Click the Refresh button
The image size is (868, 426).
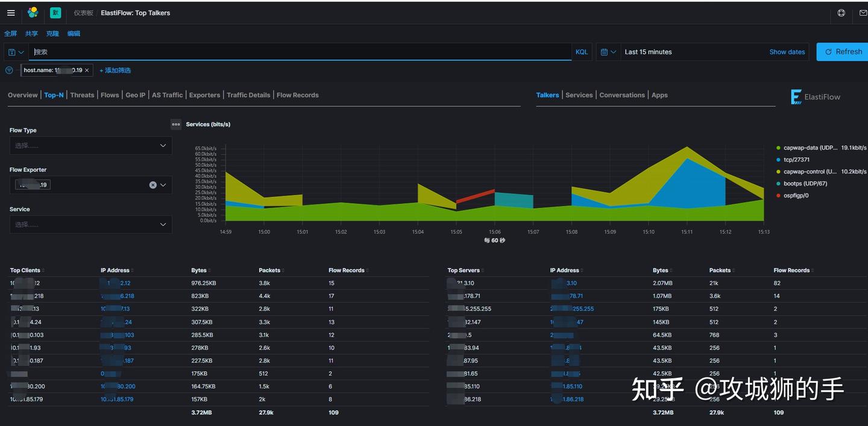843,52
